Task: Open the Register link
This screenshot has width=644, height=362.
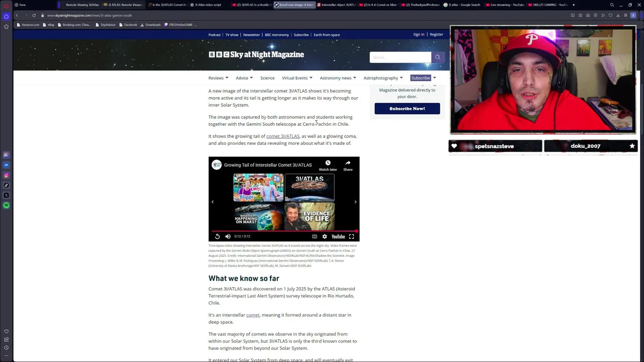Action: pos(436,35)
